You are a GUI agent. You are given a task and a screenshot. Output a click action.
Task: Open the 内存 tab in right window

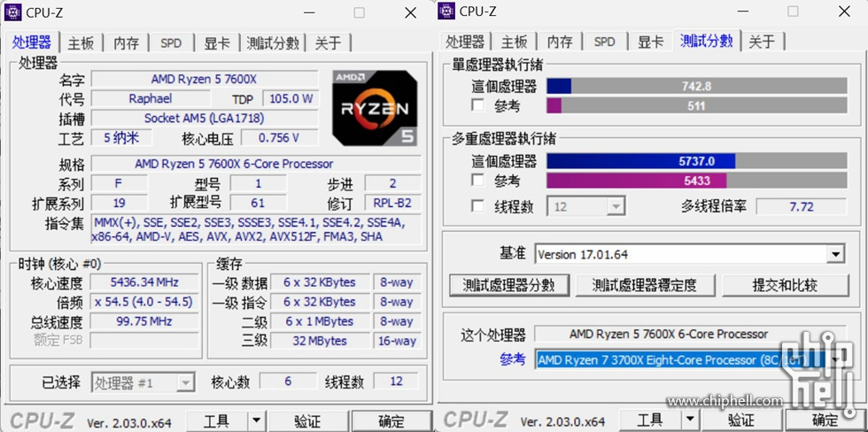pos(560,42)
